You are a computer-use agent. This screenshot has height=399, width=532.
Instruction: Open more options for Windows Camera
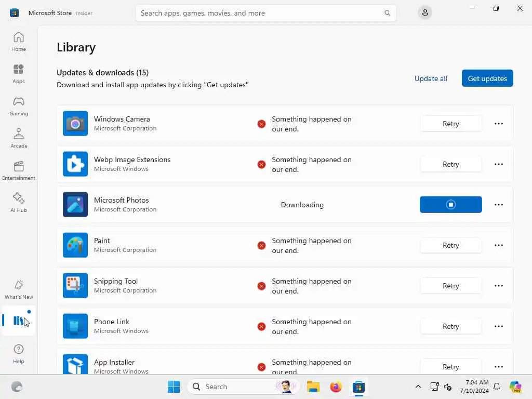(499, 124)
